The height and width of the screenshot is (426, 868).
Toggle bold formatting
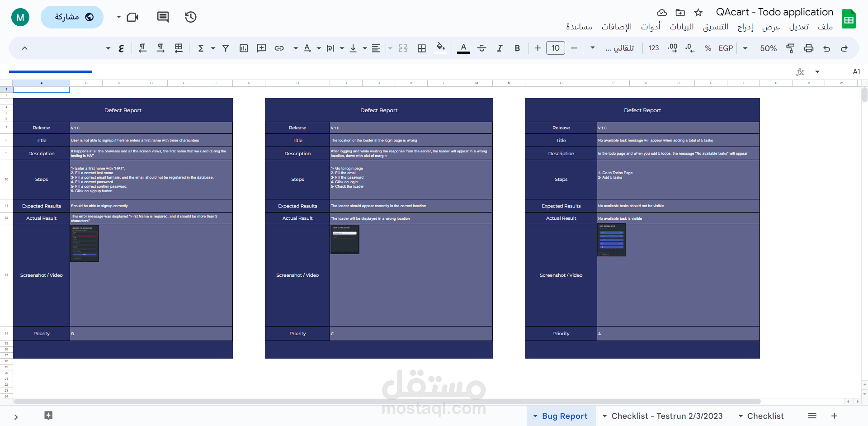tap(517, 48)
